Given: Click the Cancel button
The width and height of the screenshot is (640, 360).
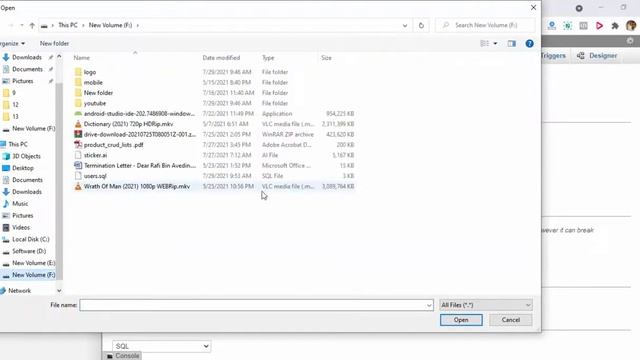Looking at the screenshot, I should click(511, 320).
